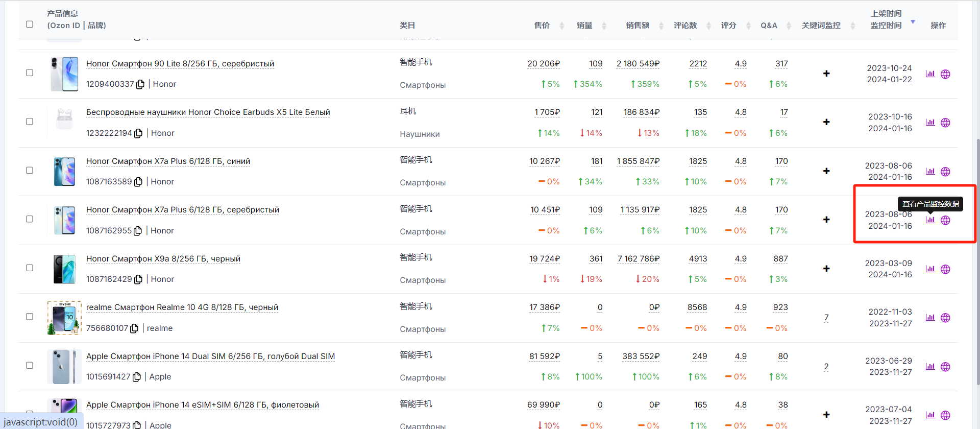Open monitoring chart for iPhone 14 eSIM+SIM

click(x=930, y=415)
